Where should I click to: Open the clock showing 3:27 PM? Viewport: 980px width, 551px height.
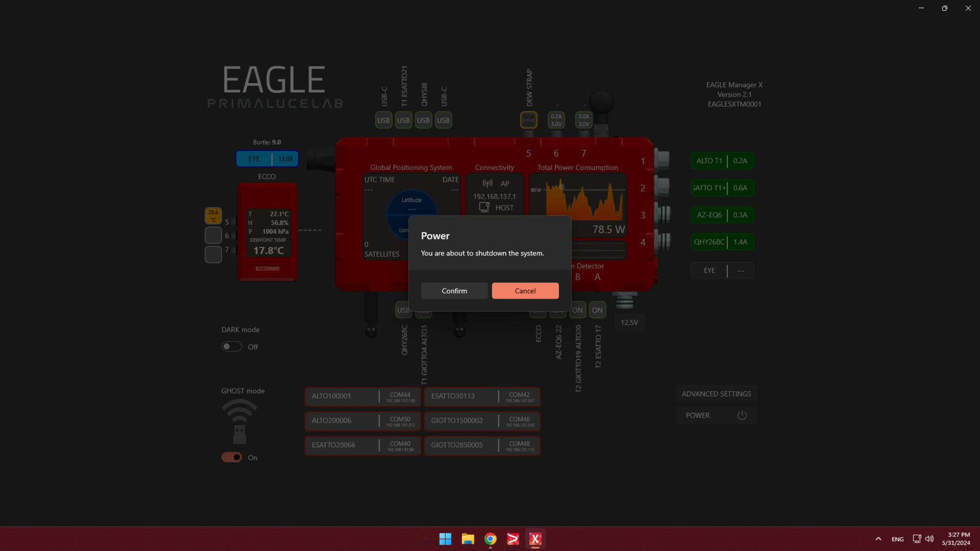click(956, 539)
